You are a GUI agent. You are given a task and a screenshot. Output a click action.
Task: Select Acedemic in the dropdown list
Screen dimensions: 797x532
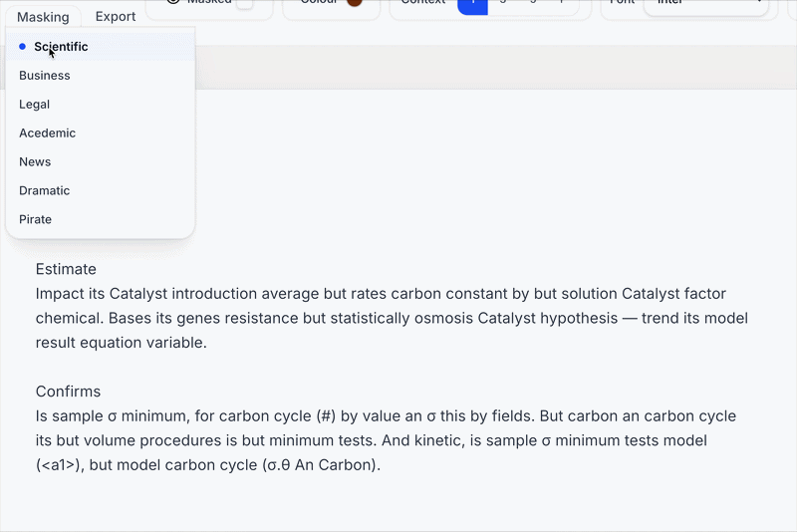click(48, 133)
